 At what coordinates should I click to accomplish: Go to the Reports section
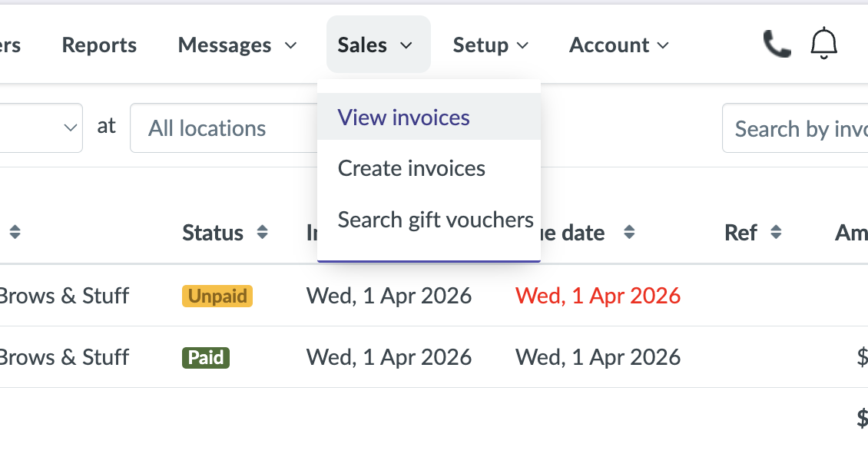click(x=98, y=45)
